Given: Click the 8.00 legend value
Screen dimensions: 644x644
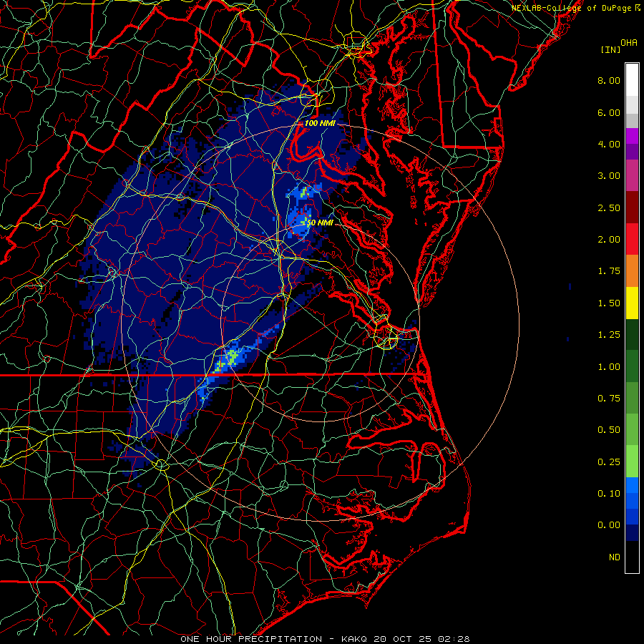Looking at the screenshot, I should tap(609, 80).
